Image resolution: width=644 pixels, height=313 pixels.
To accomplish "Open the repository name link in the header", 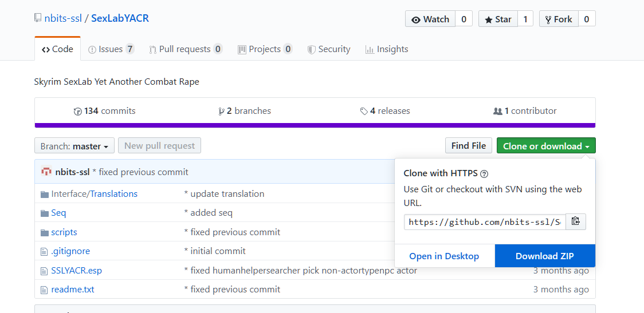I will (120, 18).
